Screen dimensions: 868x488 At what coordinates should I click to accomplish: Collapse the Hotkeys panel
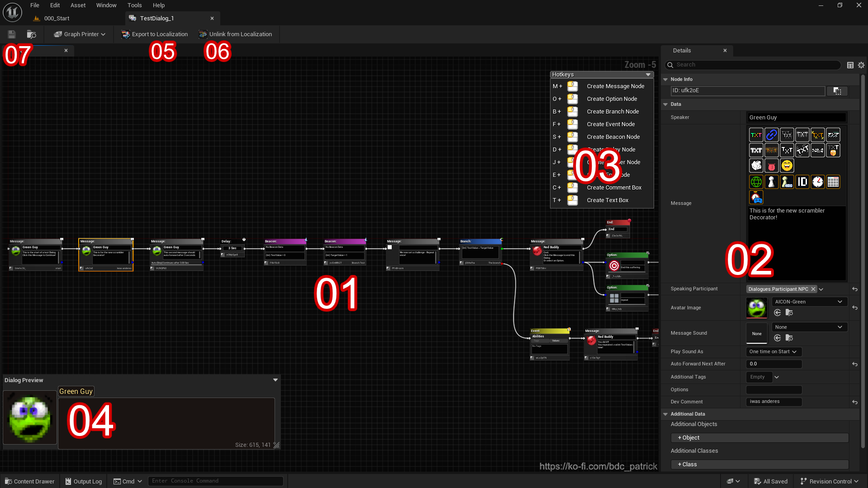648,75
